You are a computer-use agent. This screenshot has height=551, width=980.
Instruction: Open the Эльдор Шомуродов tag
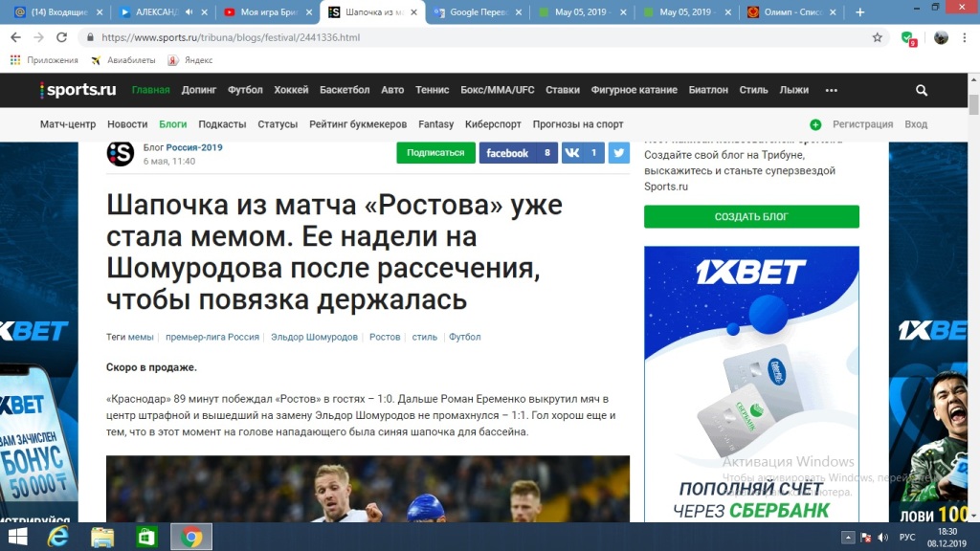click(x=314, y=337)
